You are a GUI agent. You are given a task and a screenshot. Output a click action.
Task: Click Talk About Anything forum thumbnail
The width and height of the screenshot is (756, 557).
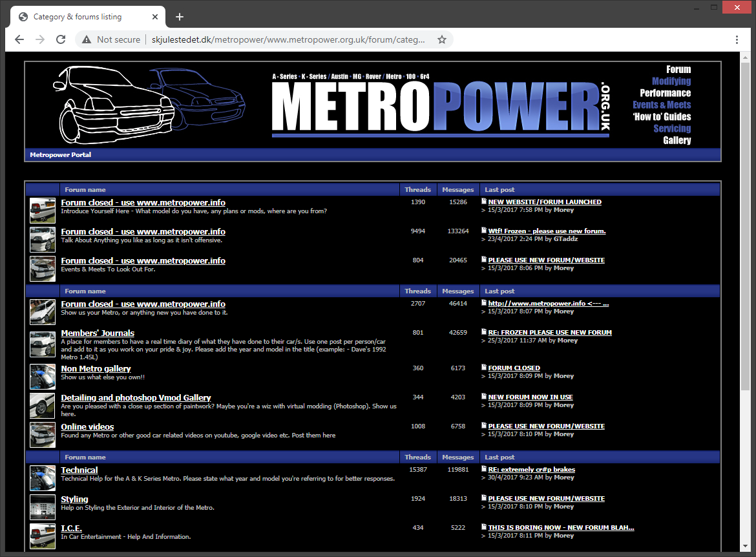[x=43, y=239]
